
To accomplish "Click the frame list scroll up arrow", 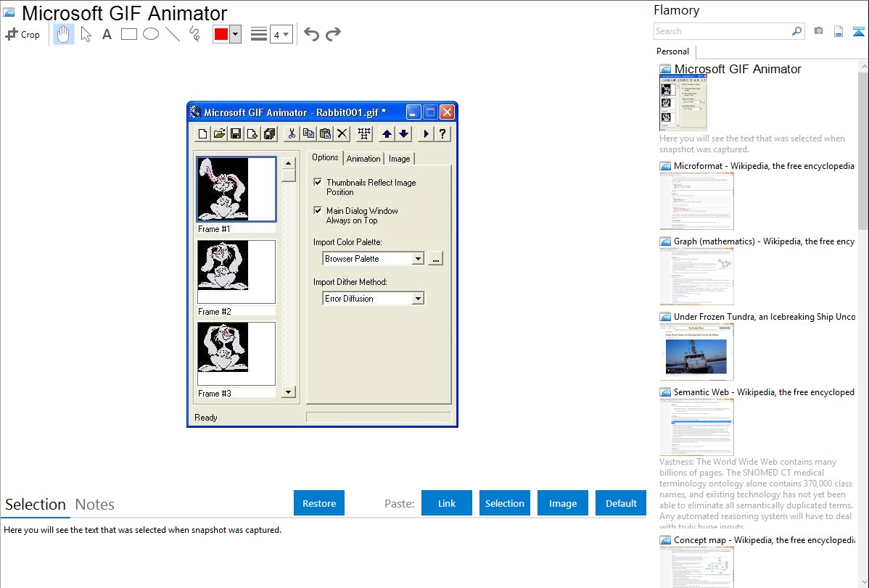I will [288, 163].
